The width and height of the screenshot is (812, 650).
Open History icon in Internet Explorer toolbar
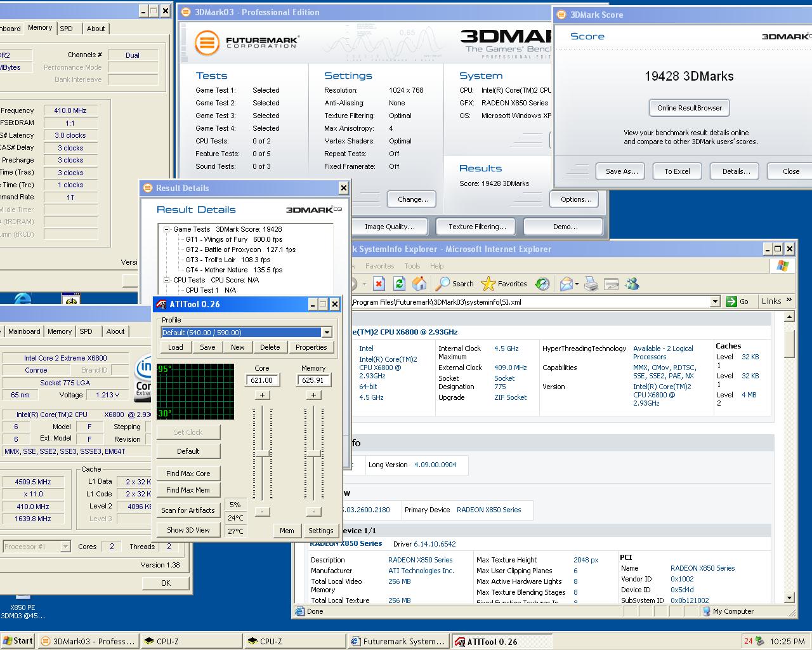pos(542,284)
